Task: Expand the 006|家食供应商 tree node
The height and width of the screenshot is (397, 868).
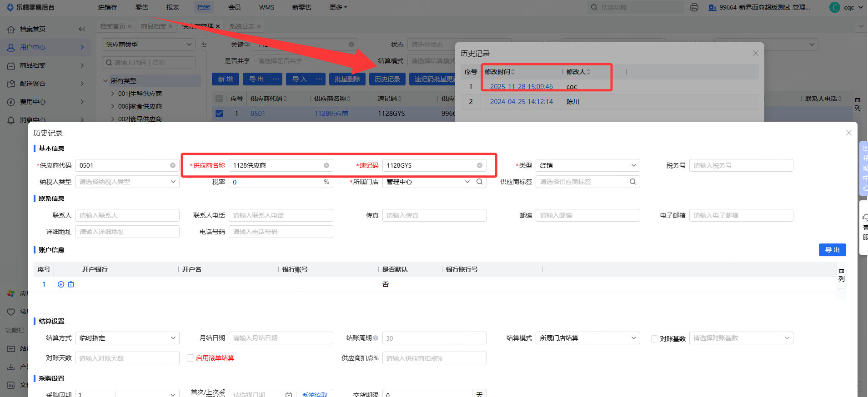Action: [x=113, y=106]
